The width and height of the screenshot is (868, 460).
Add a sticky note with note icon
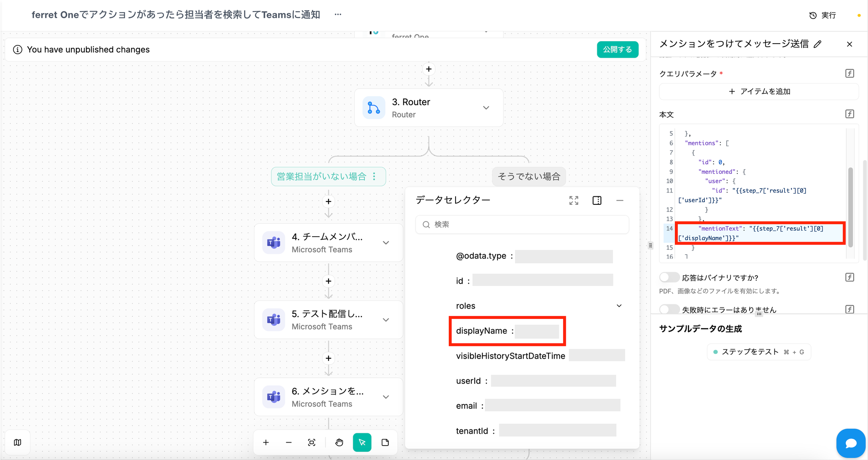pos(385,443)
